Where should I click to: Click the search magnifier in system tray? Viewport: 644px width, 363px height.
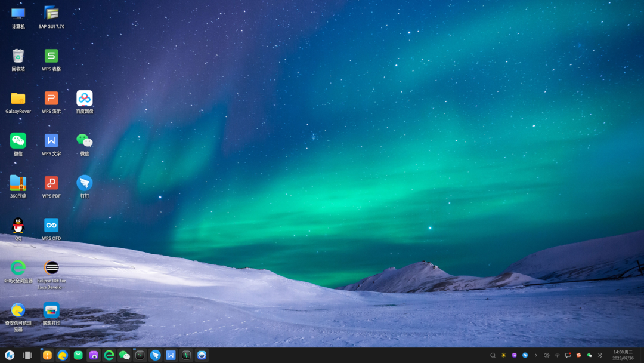click(x=493, y=355)
